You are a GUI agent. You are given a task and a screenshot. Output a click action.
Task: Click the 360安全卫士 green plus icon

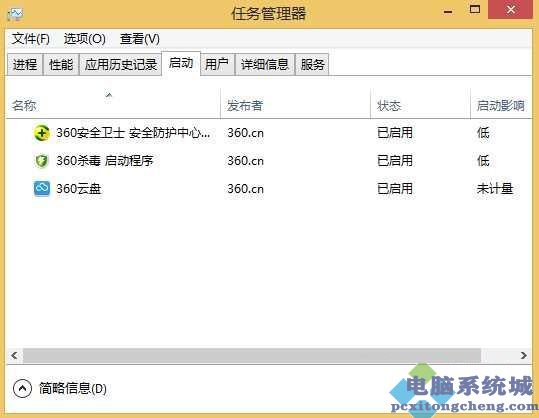42,133
